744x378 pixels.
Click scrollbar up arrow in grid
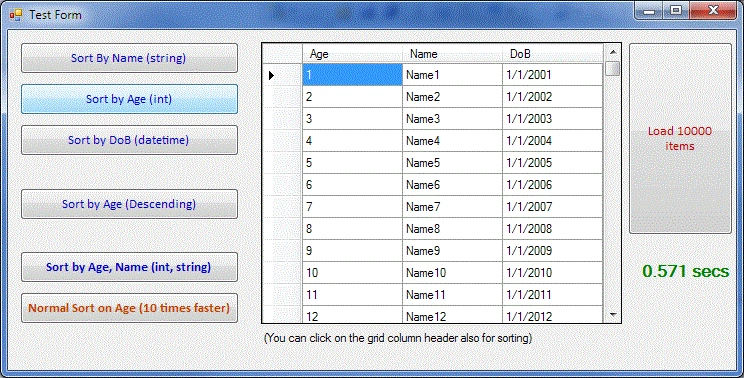[613, 52]
